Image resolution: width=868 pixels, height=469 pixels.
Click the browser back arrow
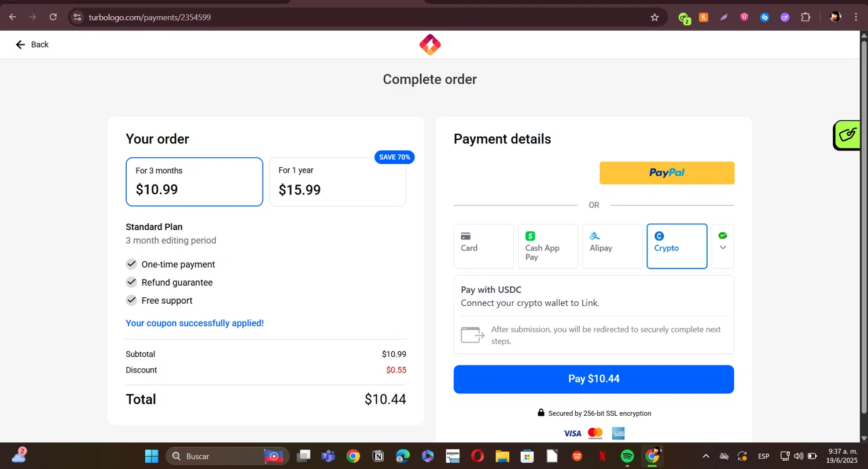(13, 17)
